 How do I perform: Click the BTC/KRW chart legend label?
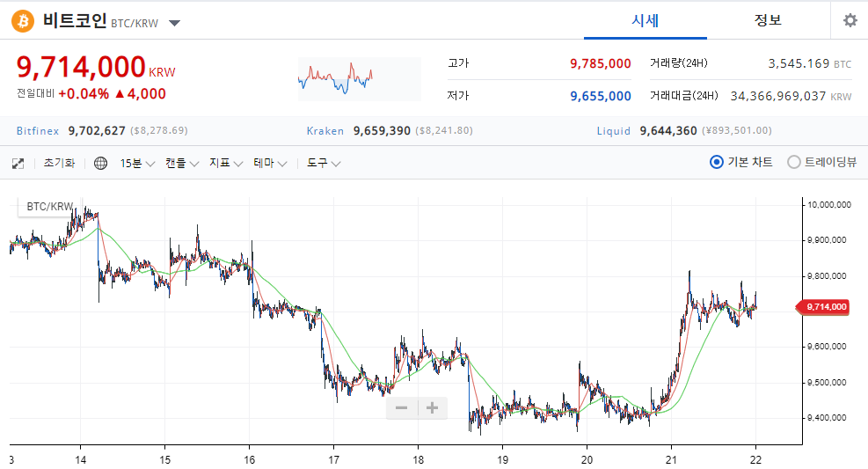tap(50, 207)
